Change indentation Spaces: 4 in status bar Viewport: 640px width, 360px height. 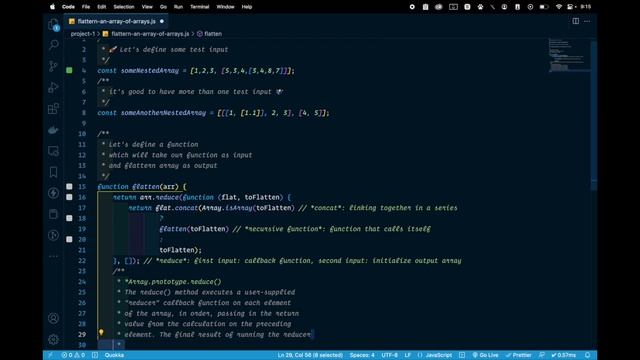[362, 355]
